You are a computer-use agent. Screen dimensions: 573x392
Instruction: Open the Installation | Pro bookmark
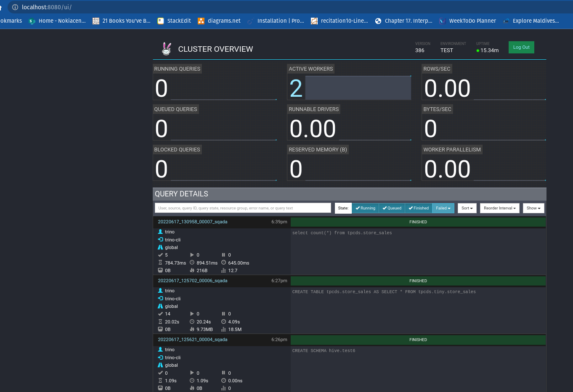click(x=276, y=21)
